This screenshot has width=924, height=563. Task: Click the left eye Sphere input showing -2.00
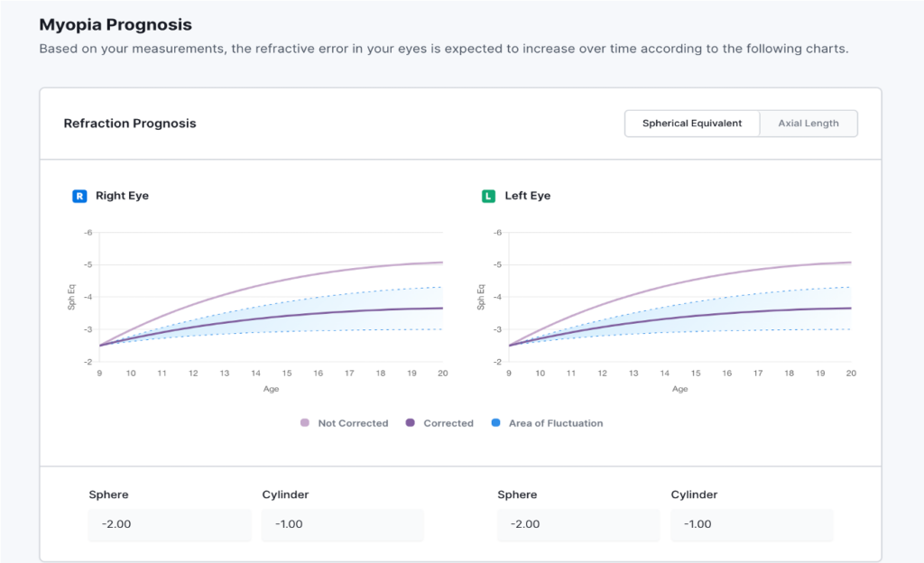(x=578, y=524)
